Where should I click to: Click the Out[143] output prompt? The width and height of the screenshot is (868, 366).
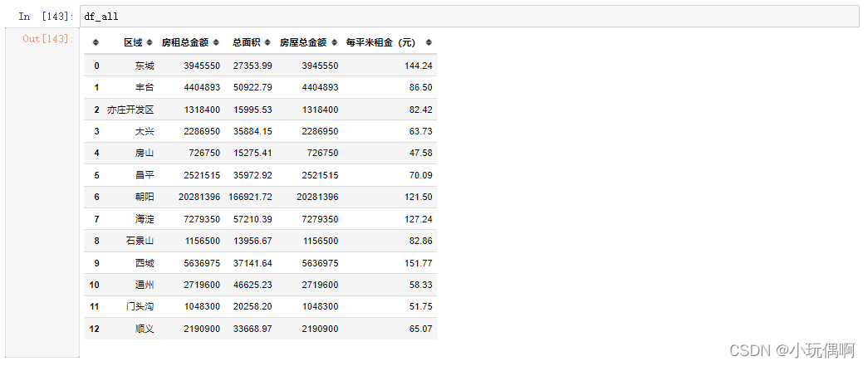pos(48,39)
